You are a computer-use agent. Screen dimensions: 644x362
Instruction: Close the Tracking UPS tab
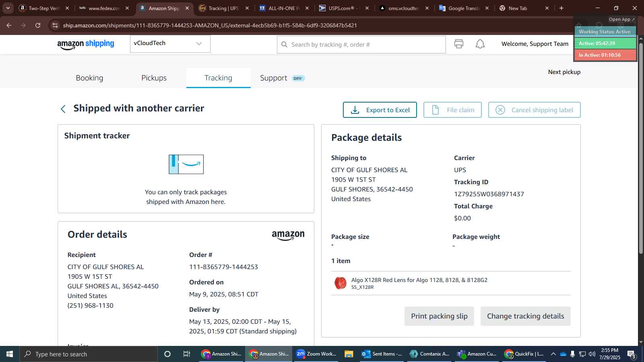pos(247,8)
